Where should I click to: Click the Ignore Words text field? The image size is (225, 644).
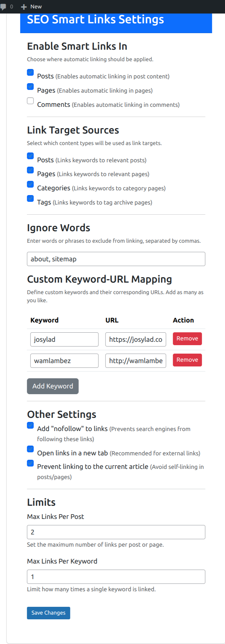click(116, 259)
